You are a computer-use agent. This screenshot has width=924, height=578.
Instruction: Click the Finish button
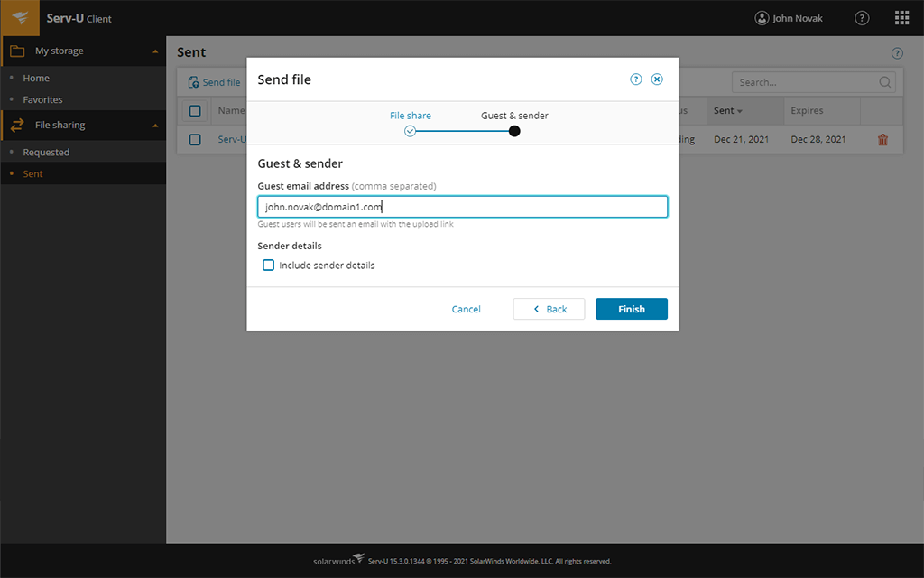point(632,309)
